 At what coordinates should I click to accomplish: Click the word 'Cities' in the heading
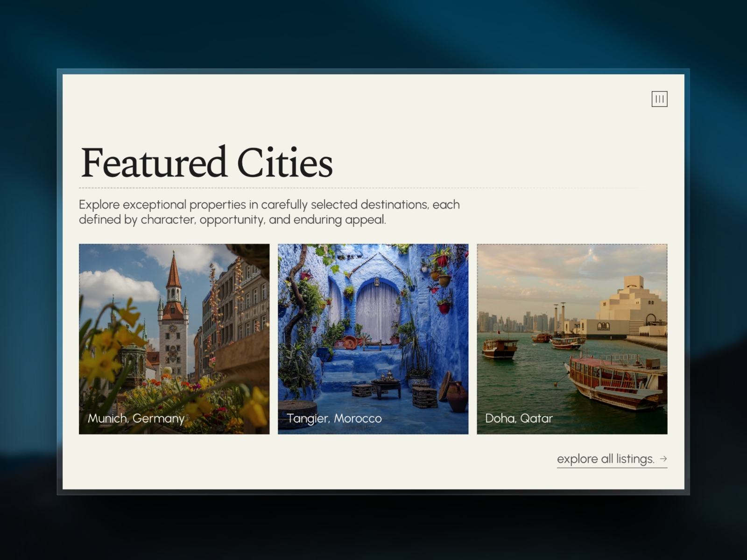click(285, 162)
